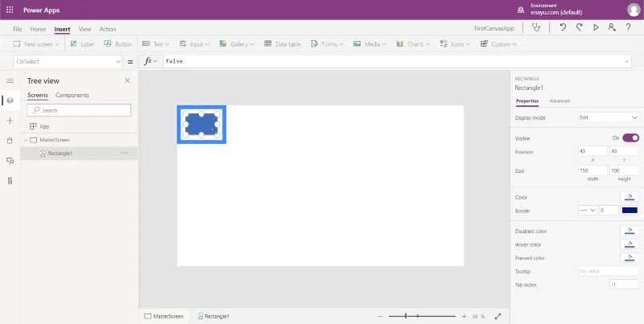Click Rectangle1 breadcrumb at bottom

point(213,316)
